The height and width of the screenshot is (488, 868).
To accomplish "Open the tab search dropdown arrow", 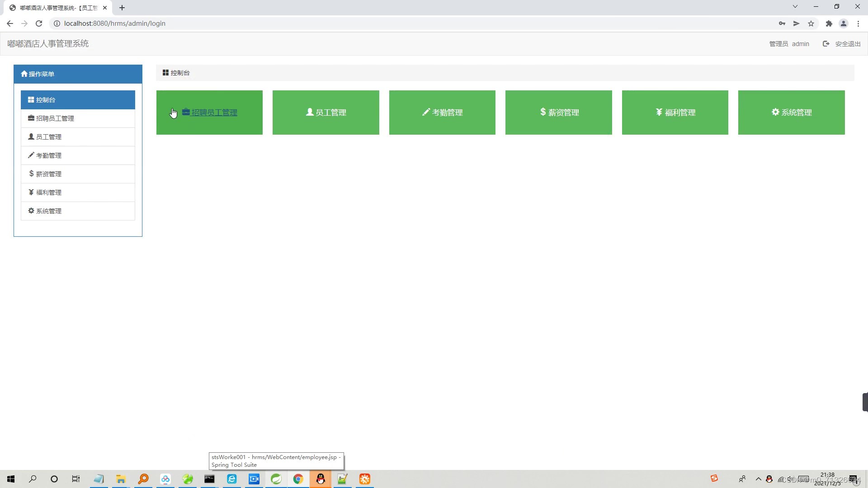I will coord(795,6).
